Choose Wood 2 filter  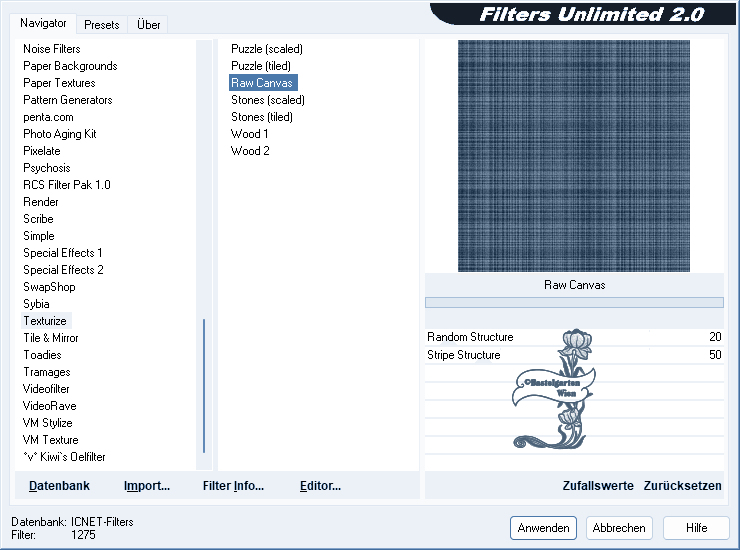coord(250,151)
